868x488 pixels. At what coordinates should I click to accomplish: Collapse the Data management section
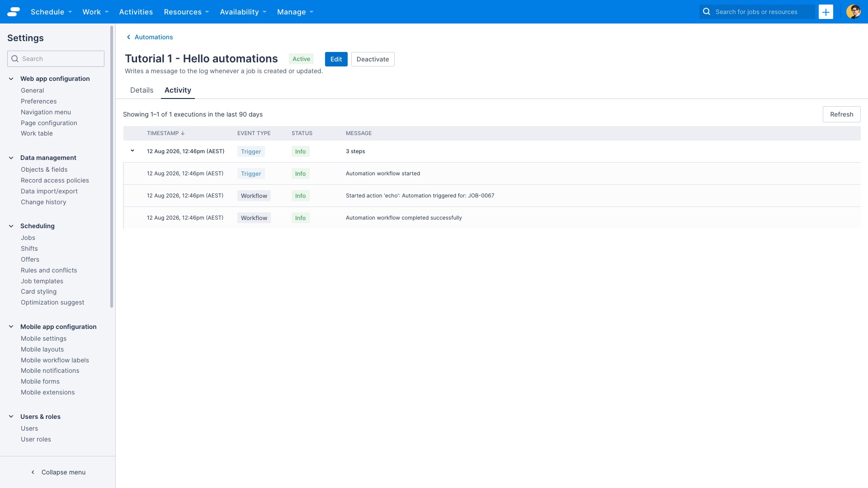tap(11, 158)
